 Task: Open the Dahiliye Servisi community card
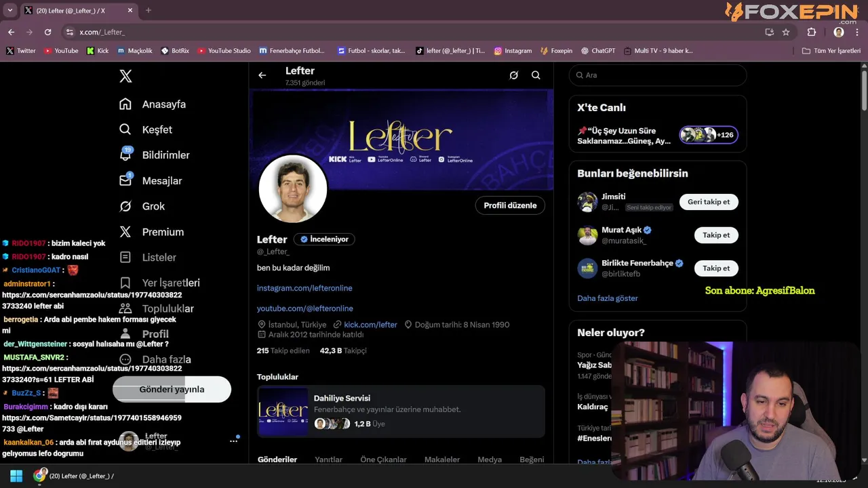(x=401, y=411)
